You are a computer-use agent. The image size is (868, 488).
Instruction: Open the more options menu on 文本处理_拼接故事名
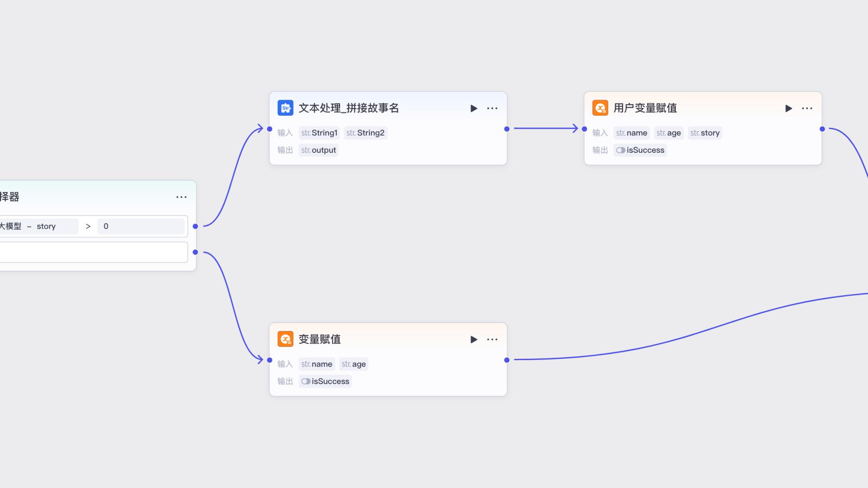(492, 108)
